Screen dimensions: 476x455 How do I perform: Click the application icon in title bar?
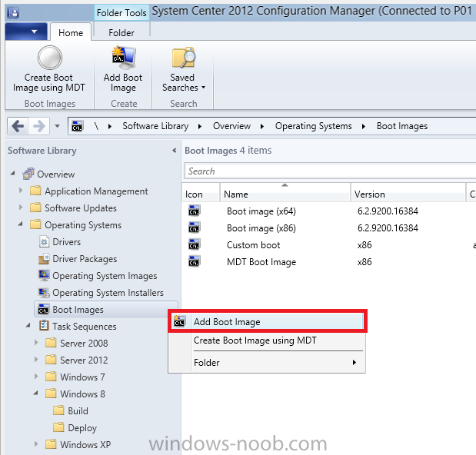(13, 13)
